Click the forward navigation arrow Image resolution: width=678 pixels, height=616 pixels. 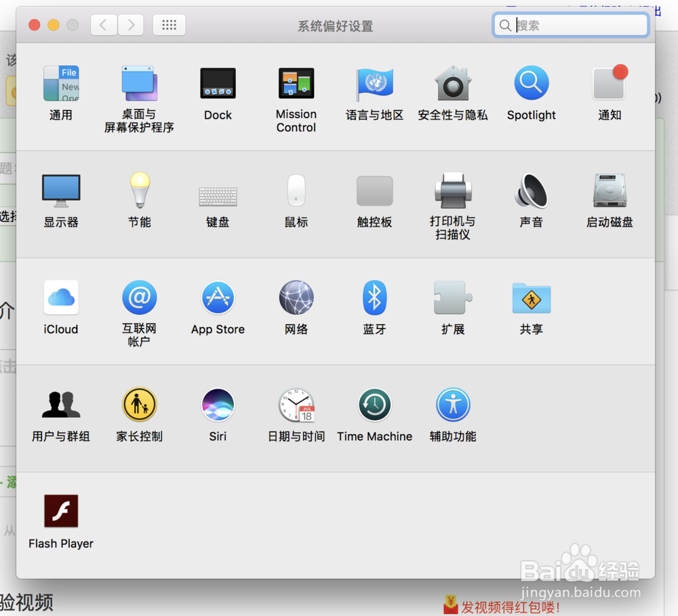tap(131, 24)
